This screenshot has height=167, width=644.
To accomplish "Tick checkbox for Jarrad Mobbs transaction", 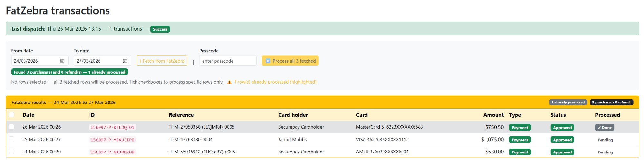I will 12,139.
